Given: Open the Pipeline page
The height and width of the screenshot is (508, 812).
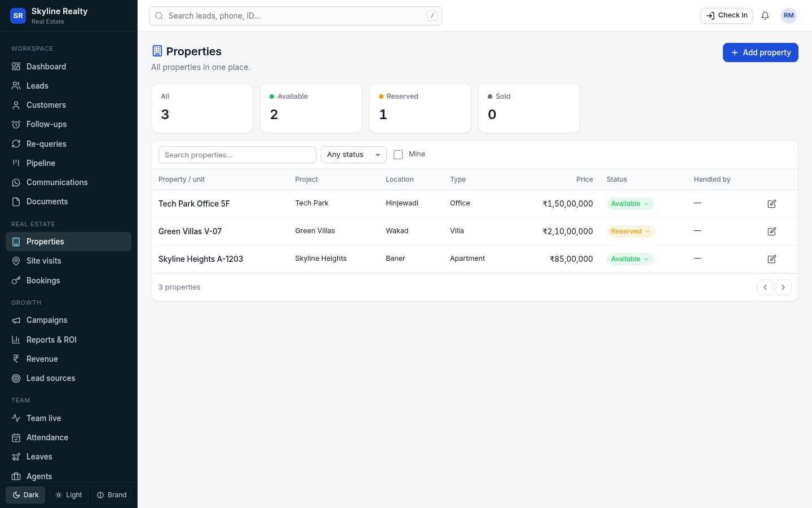Looking at the screenshot, I should [68, 163].
